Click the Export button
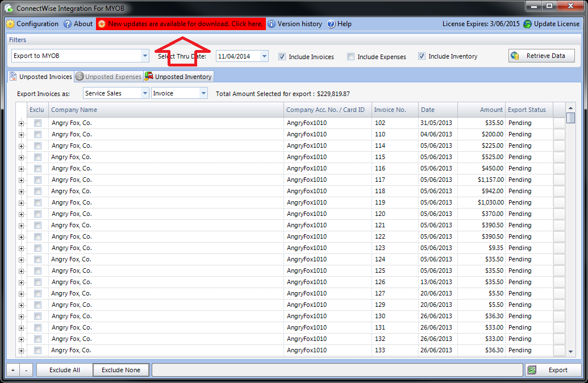This screenshot has width=588, height=383. pyautogui.click(x=553, y=370)
